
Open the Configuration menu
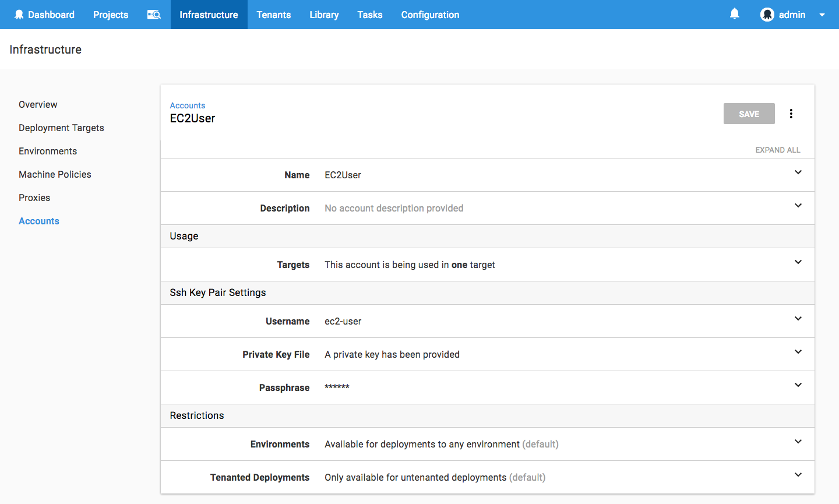point(430,15)
